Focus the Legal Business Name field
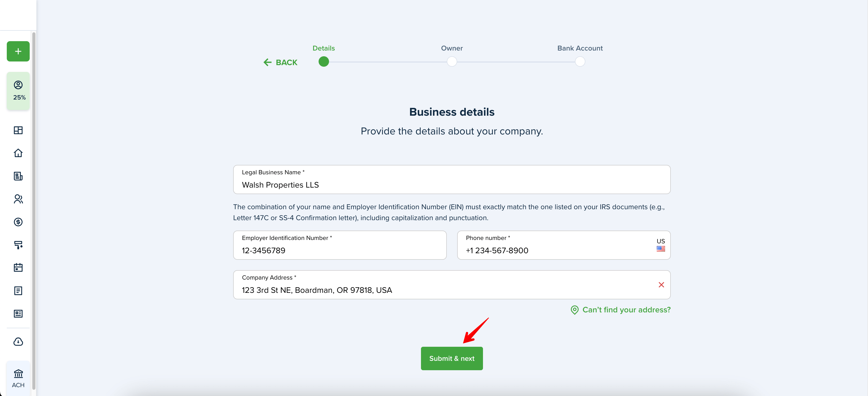Viewport: 868px width, 396px height. click(x=451, y=179)
